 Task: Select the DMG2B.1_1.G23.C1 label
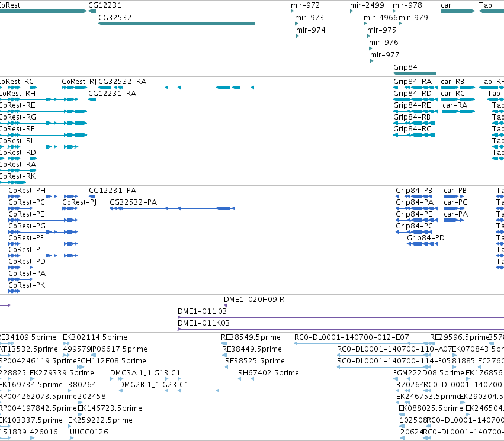tap(154, 385)
